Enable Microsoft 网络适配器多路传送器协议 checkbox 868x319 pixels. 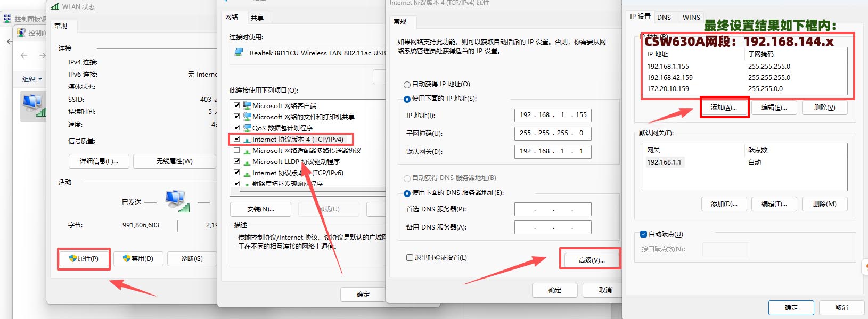(x=237, y=150)
